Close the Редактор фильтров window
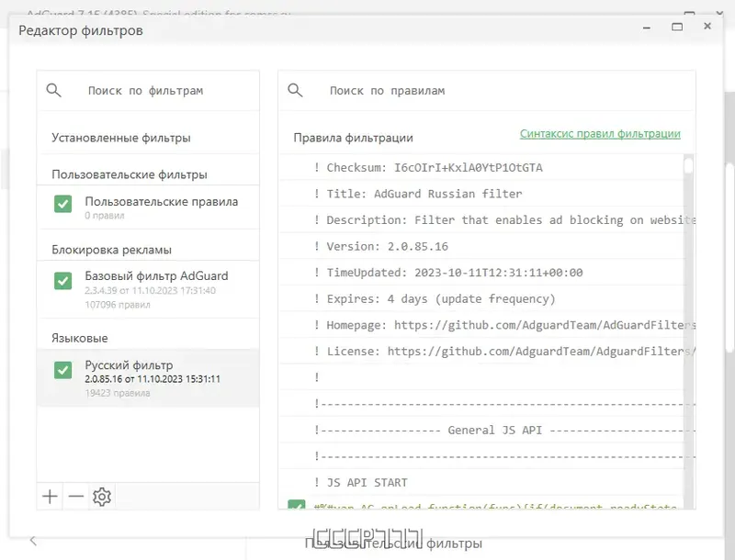Viewport: 735px width, 560px height. pos(707,27)
